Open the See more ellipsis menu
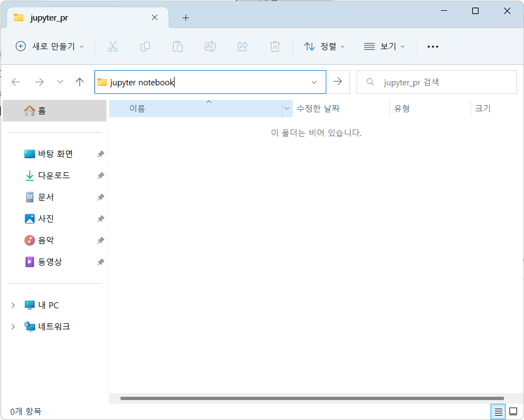Image resolution: width=524 pixels, height=420 pixels. (433, 46)
